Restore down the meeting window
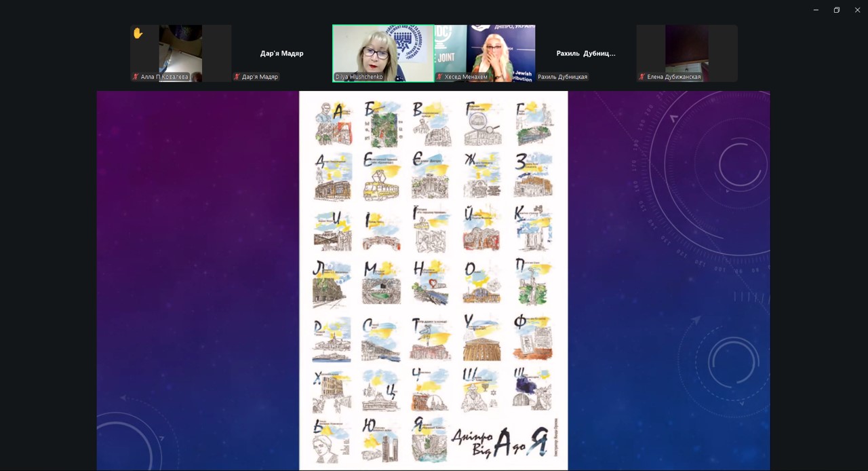Screen dimensions: 868x471 click(x=837, y=10)
